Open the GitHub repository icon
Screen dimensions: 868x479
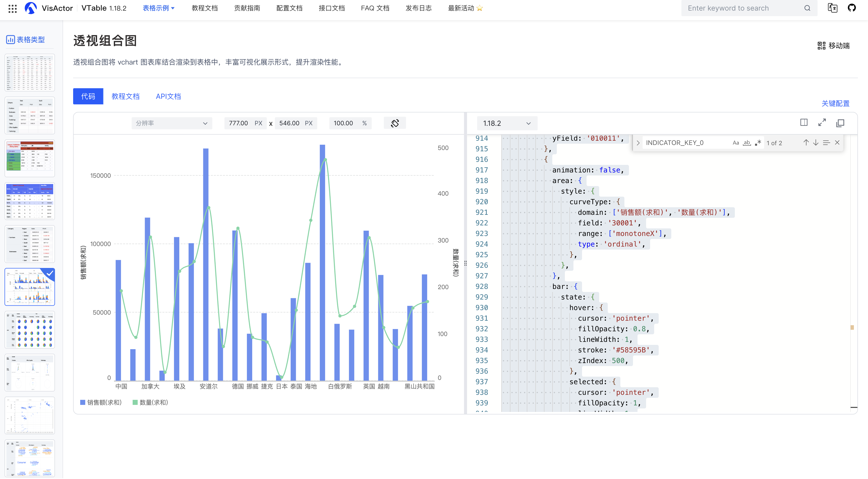point(852,8)
